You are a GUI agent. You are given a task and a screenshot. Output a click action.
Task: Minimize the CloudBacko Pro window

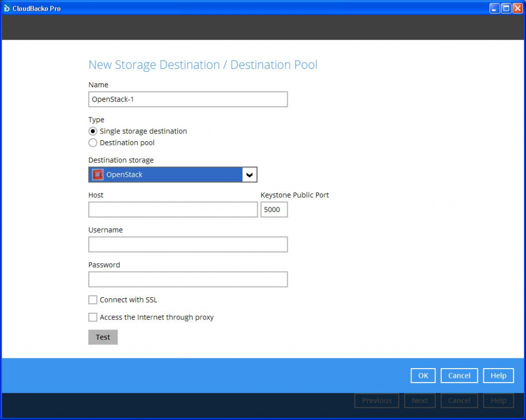point(495,8)
